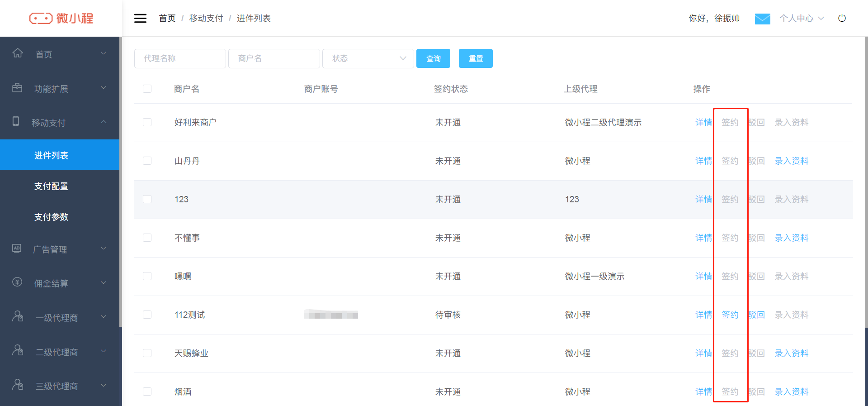Check the row checkbox for 山丹丹

coord(147,161)
